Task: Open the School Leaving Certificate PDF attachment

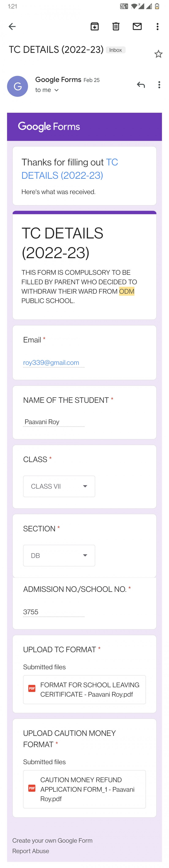Action: pos(84,689)
